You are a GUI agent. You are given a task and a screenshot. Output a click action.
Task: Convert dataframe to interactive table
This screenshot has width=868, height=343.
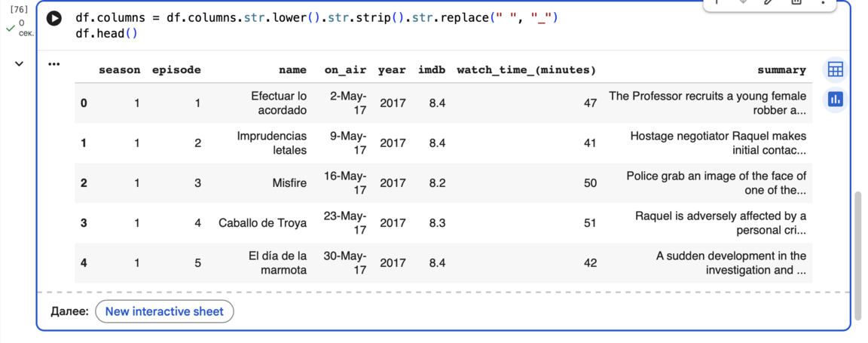tap(835, 69)
